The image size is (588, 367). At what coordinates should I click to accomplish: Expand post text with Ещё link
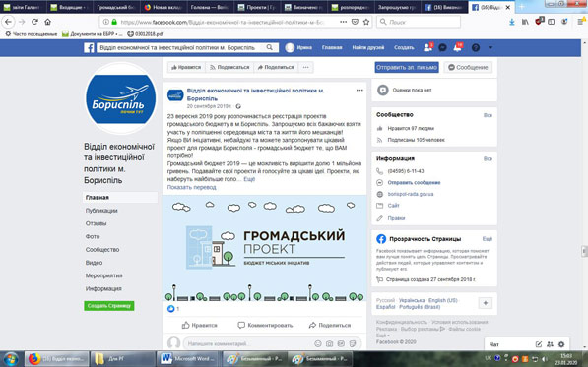click(x=249, y=179)
